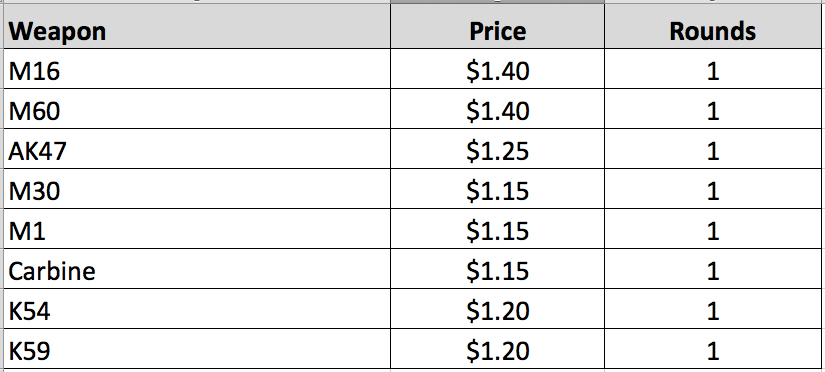Click the rounds cell for M1
Viewport: 825px width, 372px height.
click(x=714, y=229)
